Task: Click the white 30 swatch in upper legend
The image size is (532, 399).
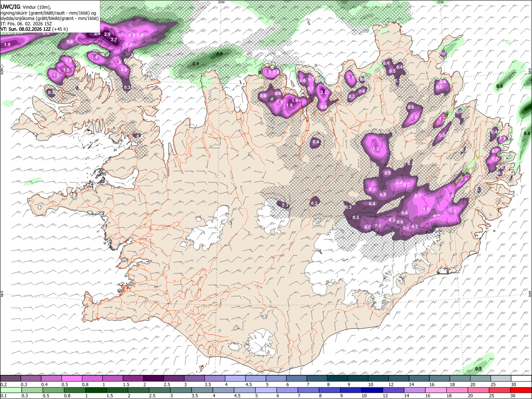Action: (x=521, y=378)
